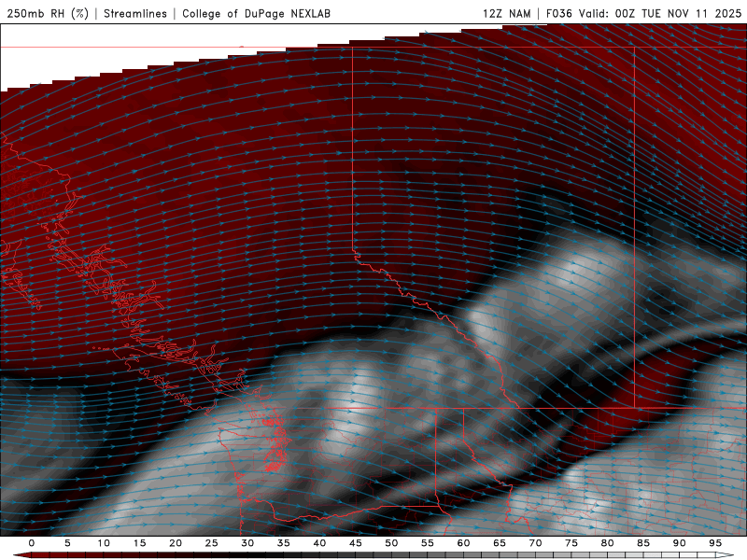The width and height of the screenshot is (747, 560).
Task: Click the '15' colorbar scale label
Action: (139, 543)
